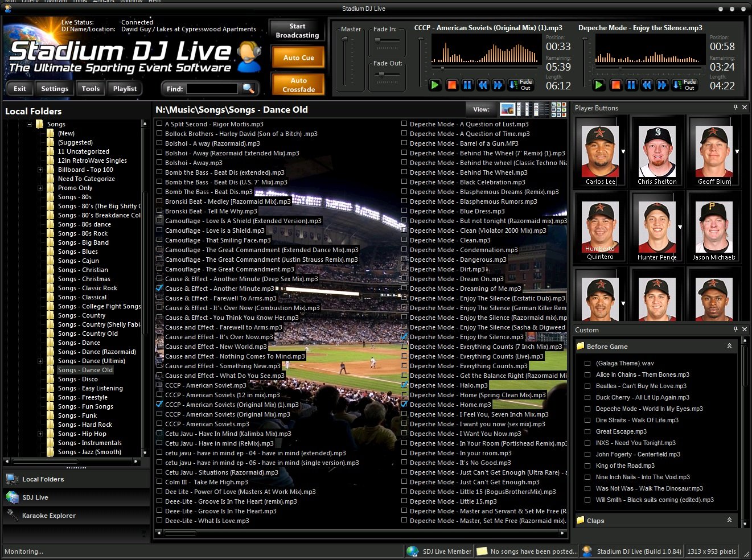Image resolution: width=752 pixels, height=560 pixels.
Task: Tick the INXS - Need You Tonight checkbox
Action: 587,443
